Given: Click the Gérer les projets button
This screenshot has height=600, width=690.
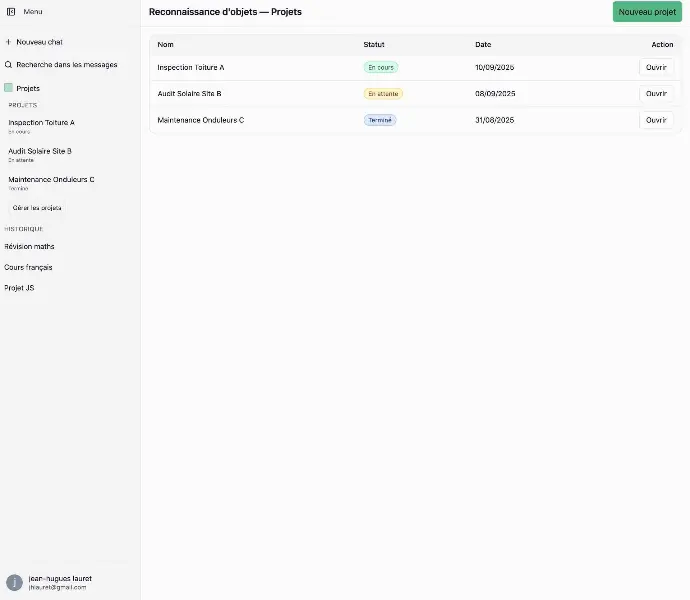Looking at the screenshot, I should pos(37,208).
